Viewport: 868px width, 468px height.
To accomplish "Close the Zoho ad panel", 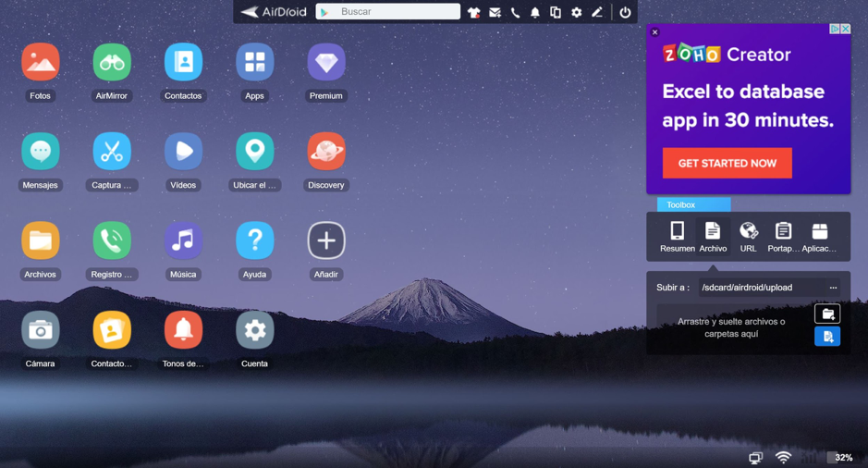I will 654,32.
